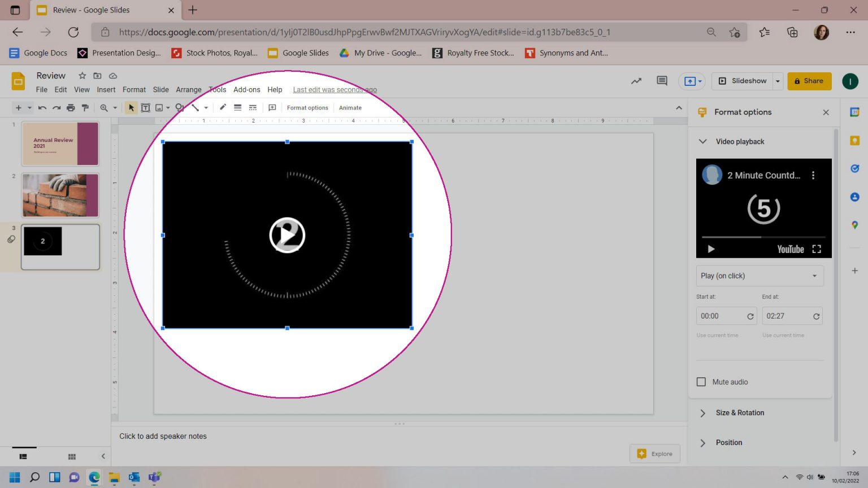Select the Insert shape tool

coord(179,107)
